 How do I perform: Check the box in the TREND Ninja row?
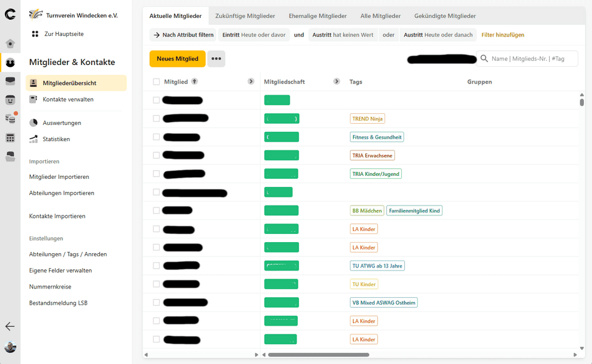pos(156,118)
